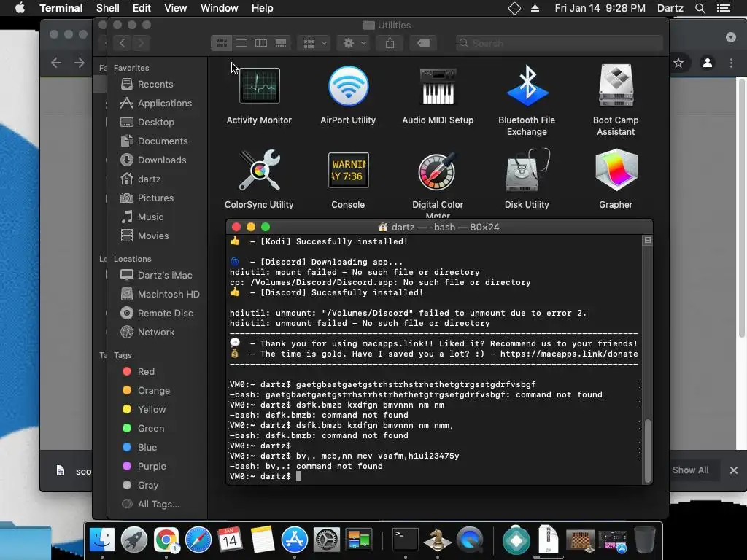Open the Shell menu
747x560 pixels.
coord(108,8)
